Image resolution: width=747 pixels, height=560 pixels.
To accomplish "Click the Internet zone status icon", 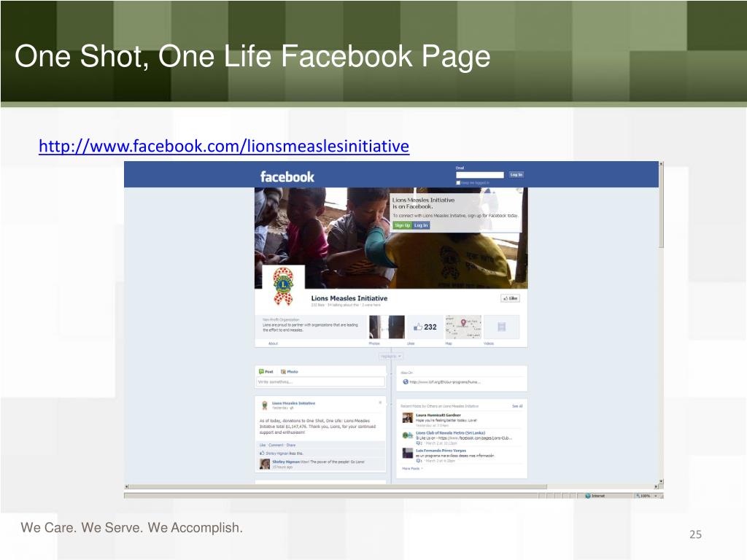I will tap(588, 496).
